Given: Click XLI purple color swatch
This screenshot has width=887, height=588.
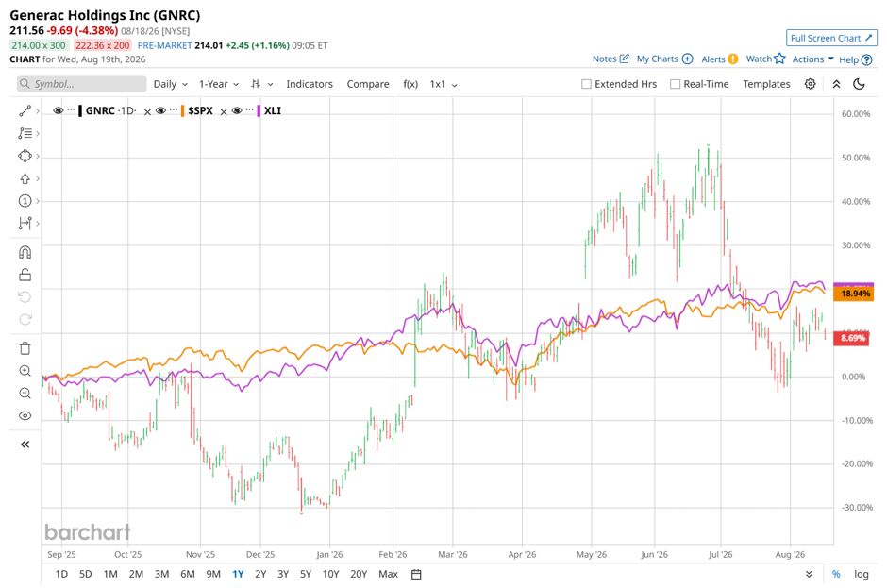Looking at the screenshot, I should [x=259, y=111].
